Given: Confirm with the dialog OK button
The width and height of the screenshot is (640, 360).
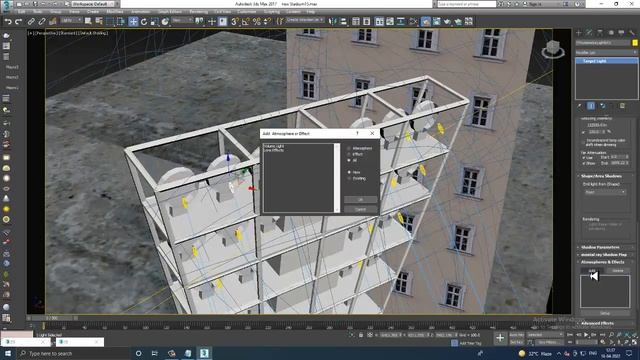Looking at the screenshot, I should pos(360,200).
